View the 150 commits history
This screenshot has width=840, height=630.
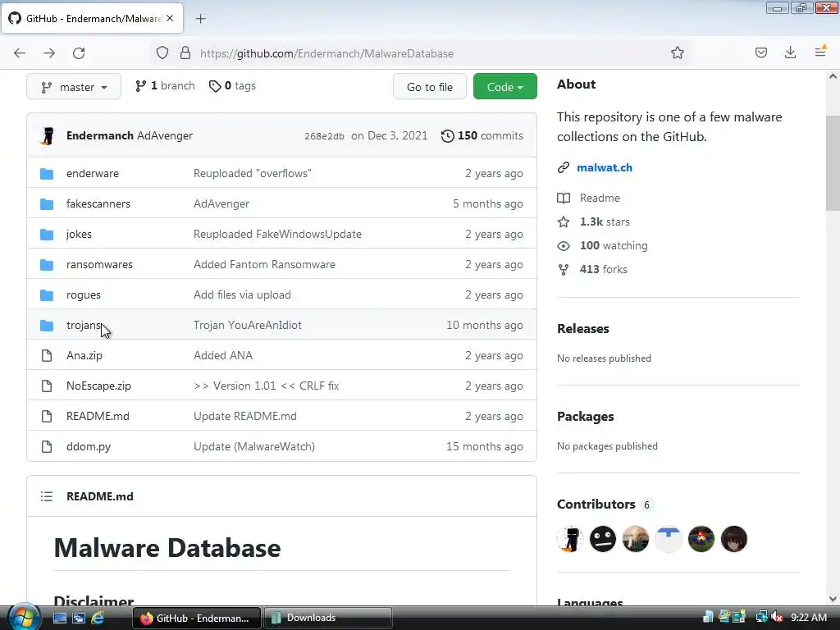pos(482,135)
